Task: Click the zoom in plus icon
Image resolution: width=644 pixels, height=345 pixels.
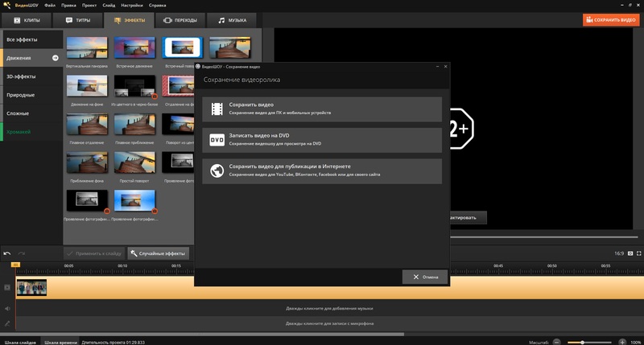Action: tap(621, 341)
